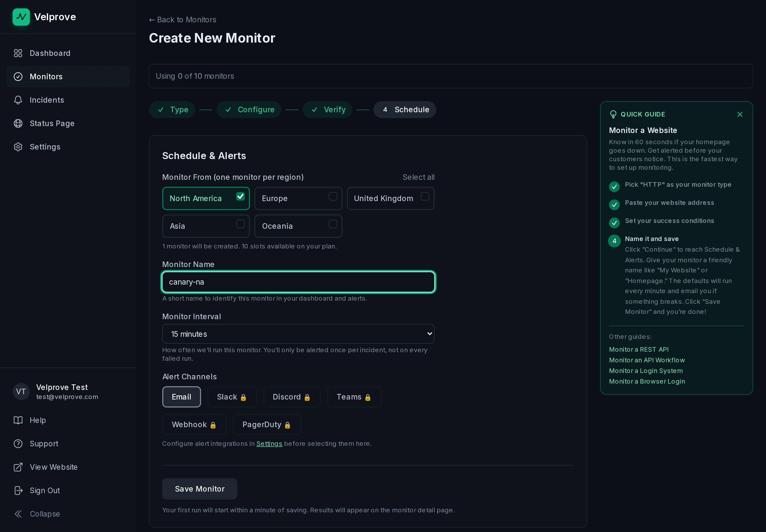
Task: Click the Support question mark icon
Action: (x=18, y=443)
